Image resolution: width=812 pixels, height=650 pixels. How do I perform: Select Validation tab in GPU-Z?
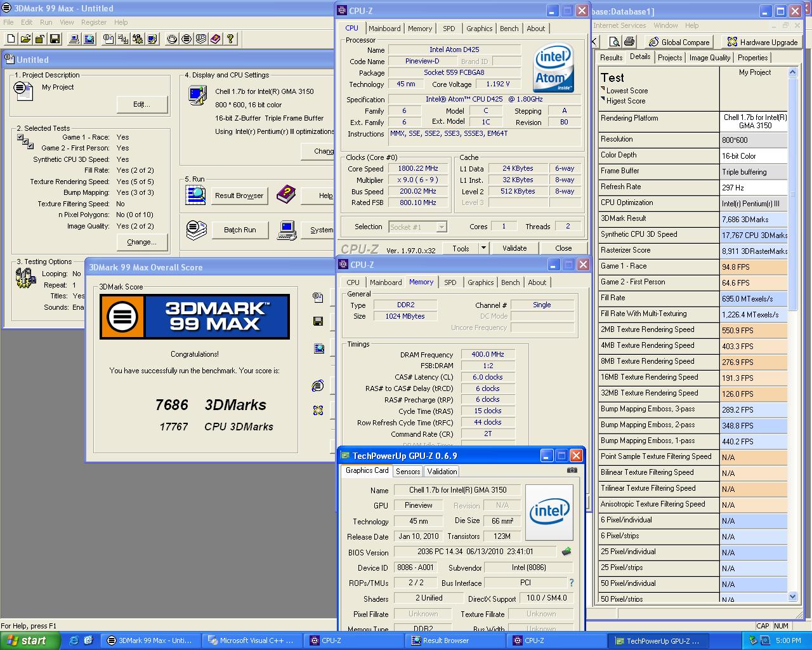click(x=442, y=472)
